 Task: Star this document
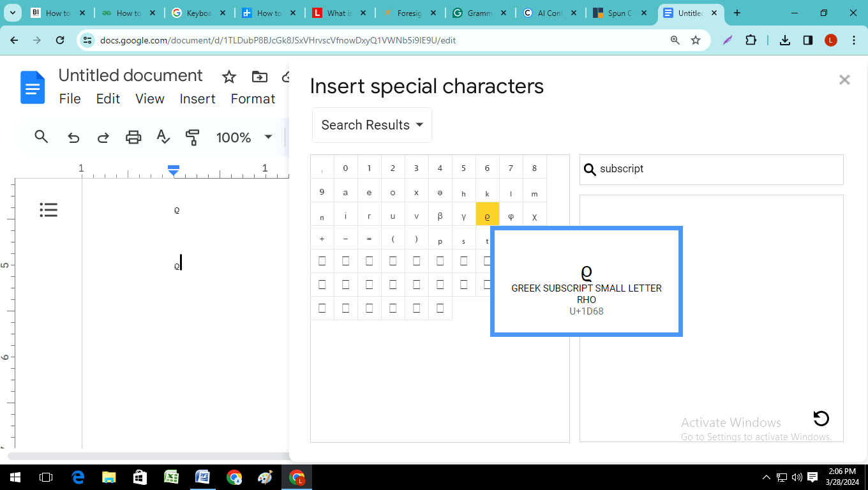click(x=228, y=77)
